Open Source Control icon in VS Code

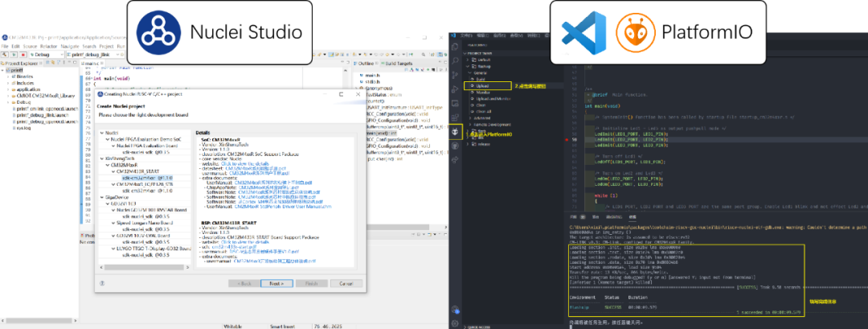pos(455,75)
